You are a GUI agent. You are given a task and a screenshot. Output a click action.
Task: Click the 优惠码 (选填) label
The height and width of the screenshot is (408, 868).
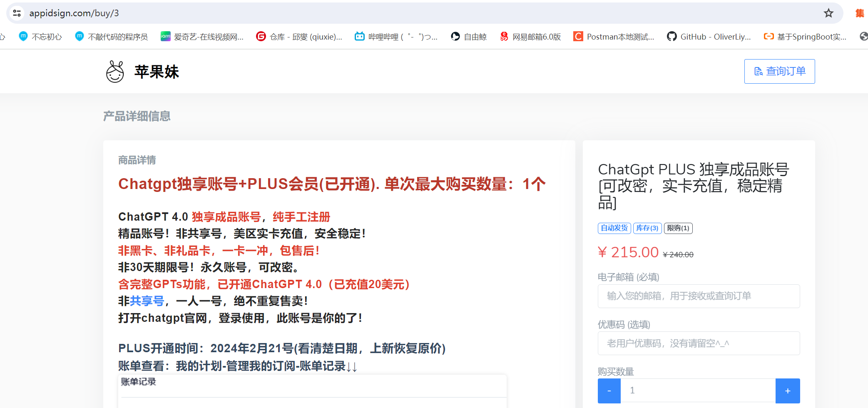tap(624, 324)
